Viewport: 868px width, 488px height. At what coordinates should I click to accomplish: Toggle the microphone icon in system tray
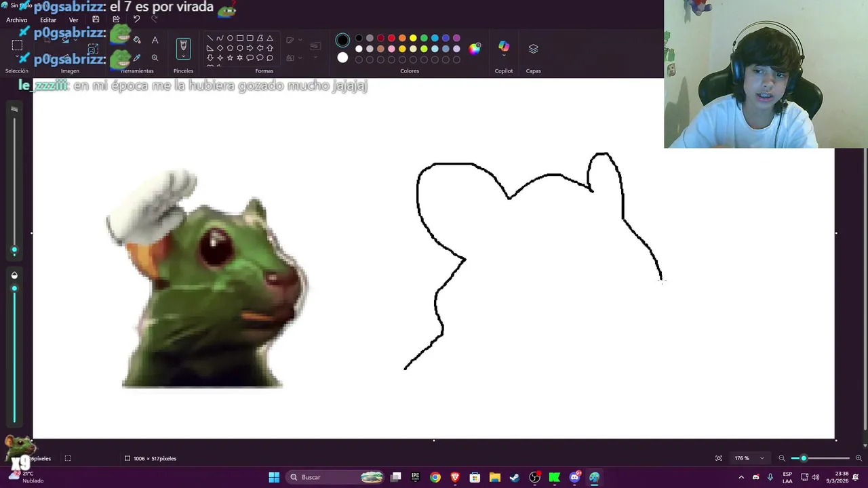[x=770, y=477]
